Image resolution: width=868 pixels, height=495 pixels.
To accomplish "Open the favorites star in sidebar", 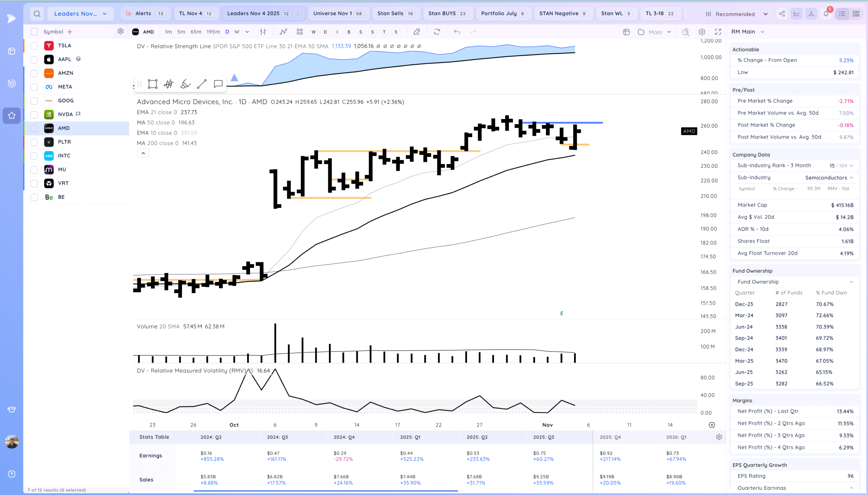I will coord(12,116).
